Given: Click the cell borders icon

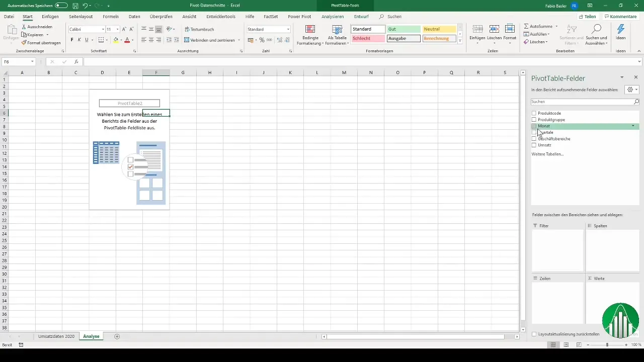Looking at the screenshot, I should click(101, 40).
